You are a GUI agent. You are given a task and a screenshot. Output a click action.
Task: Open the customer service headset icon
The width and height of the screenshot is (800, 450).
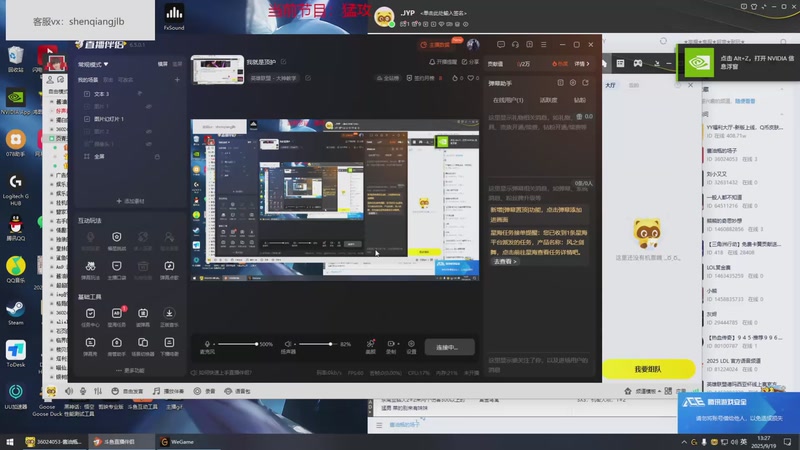pyautogui.click(x=515, y=45)
